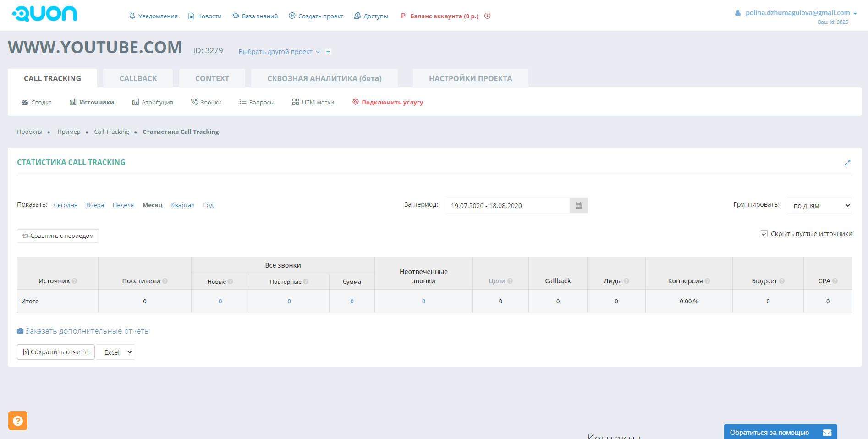
Task: Toggle the Скрыть пустые источники checkbox
Action: point(764,234)
